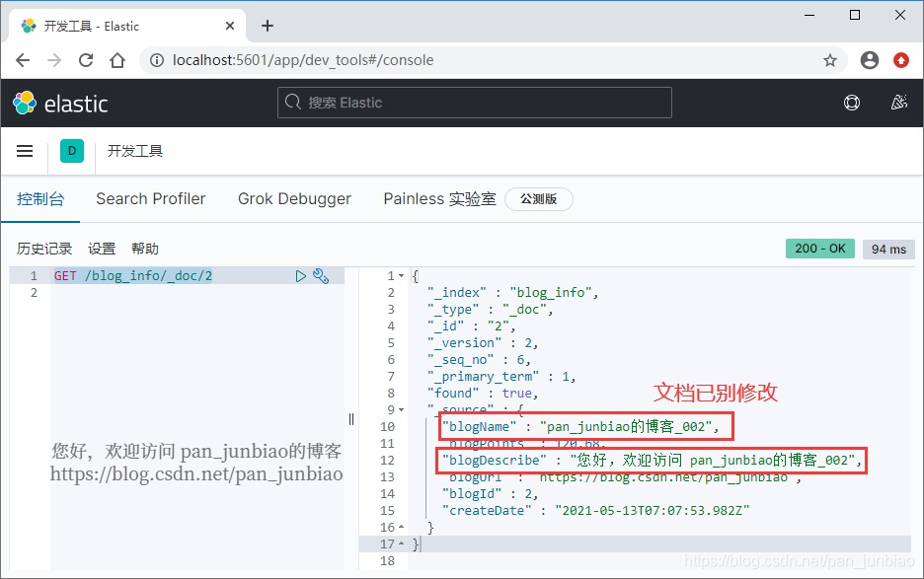The width and height of the screenshot is (924, 579).
Task: Click fold arrow at response line 16
Action: [x=402, y=527]
